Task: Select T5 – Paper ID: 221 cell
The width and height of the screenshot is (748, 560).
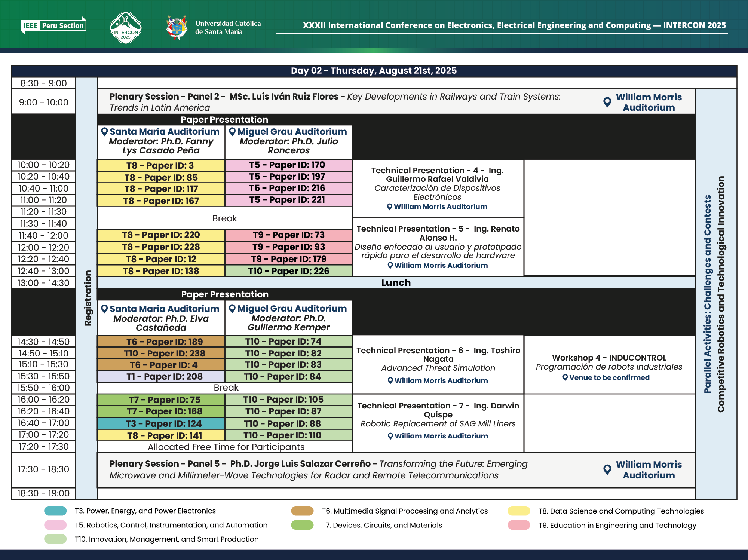Action: pos(289,200)
